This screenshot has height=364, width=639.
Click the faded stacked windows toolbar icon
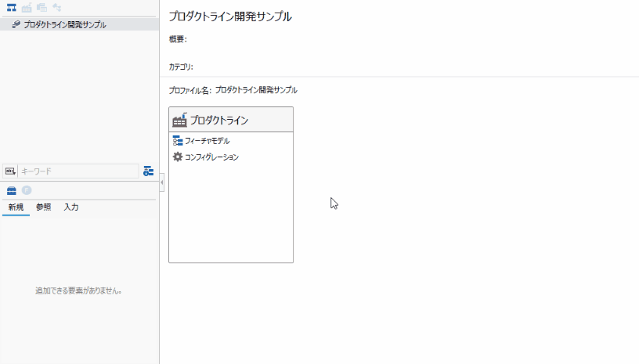pyautogui.click(x=42, y=8)
